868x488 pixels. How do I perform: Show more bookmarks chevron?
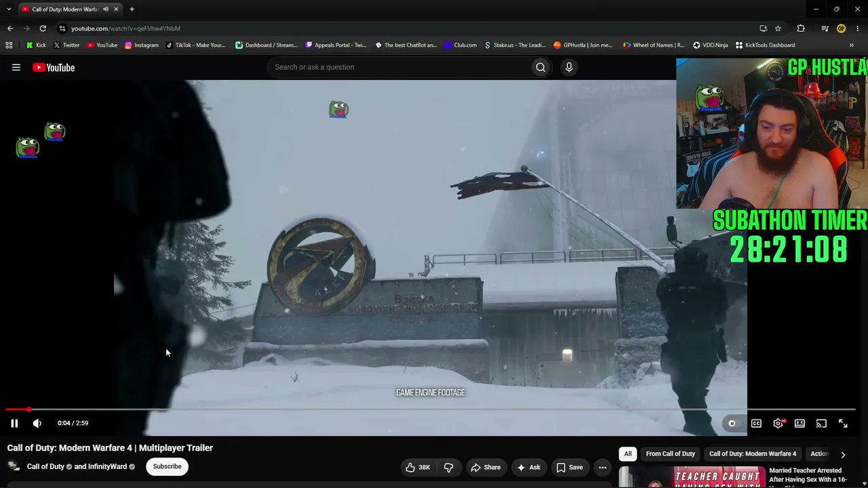click(852, 45)
